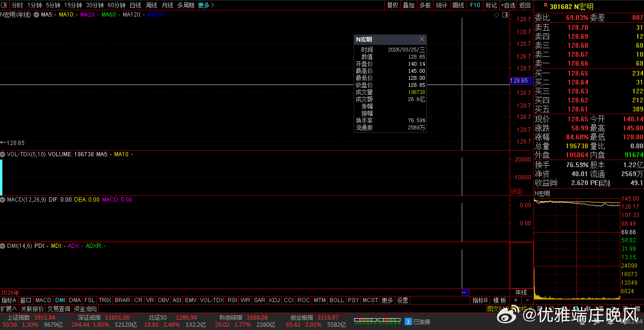Select the PSY indicator tab

point(353,300)
